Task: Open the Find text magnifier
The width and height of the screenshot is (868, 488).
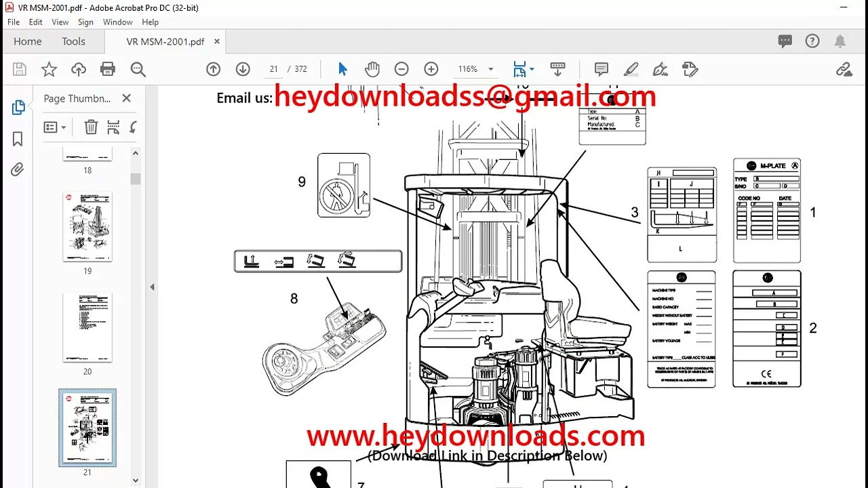Action: tap(138, 69)
